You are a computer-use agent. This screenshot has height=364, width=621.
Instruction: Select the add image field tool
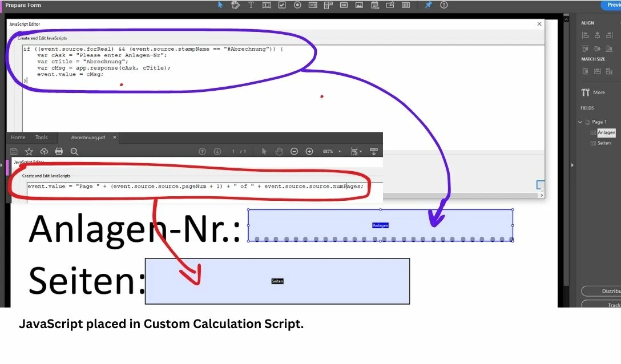point(359,5)
